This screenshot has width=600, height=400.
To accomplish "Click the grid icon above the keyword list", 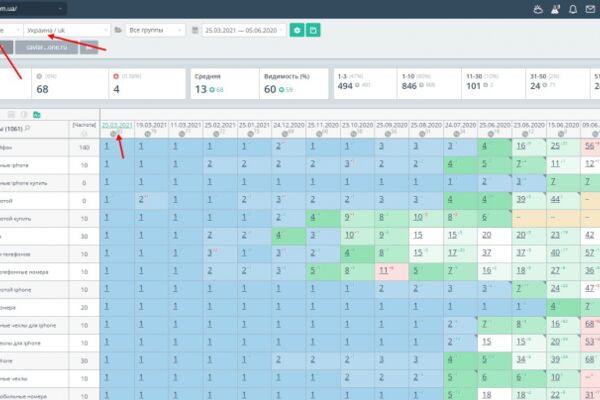I will click(x=11, y=114).
